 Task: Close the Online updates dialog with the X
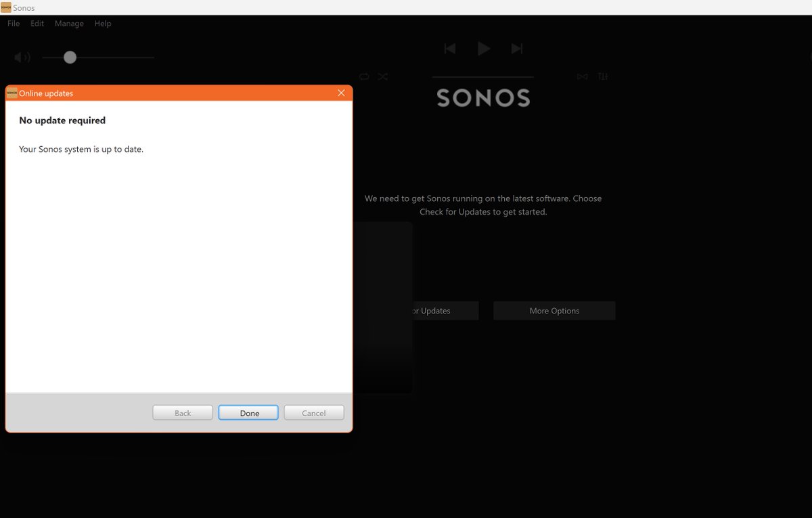(341, 93)
